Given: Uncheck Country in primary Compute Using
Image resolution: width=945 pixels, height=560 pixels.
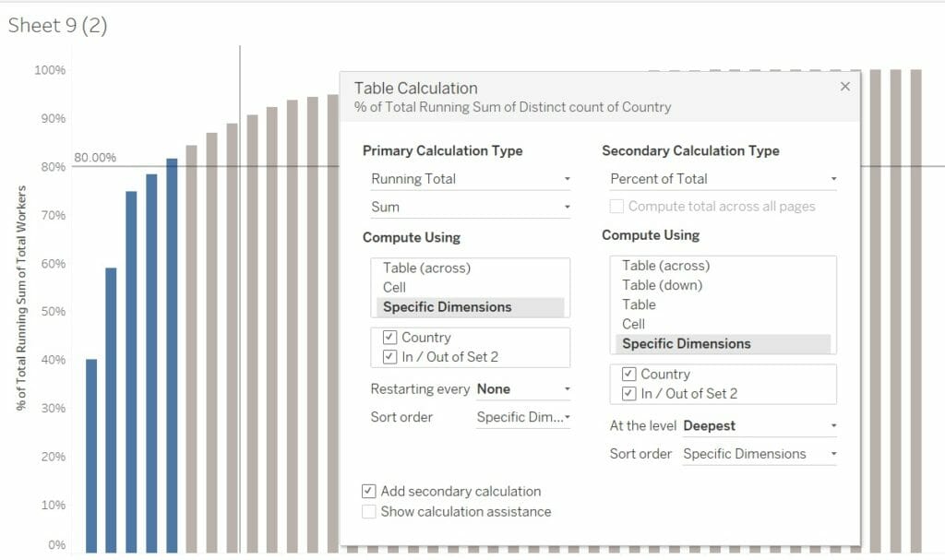Looking at the screenshot, I should pos(389,338).
